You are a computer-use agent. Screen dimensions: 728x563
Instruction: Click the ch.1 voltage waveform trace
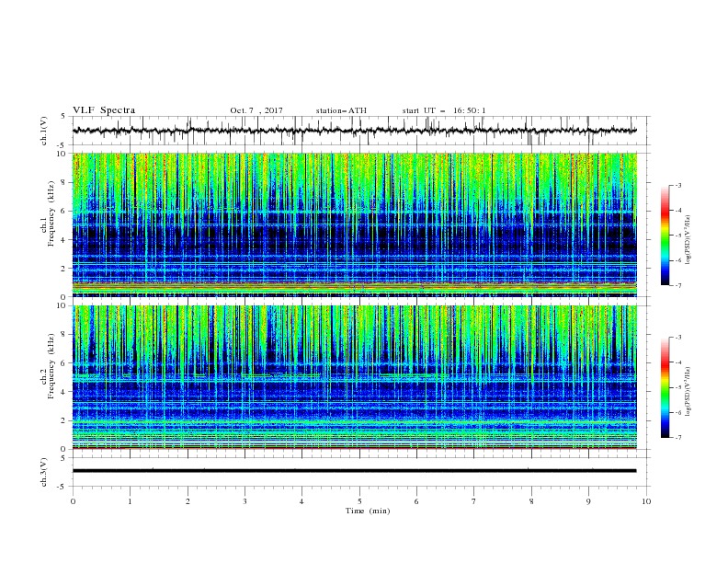[354, 131]
